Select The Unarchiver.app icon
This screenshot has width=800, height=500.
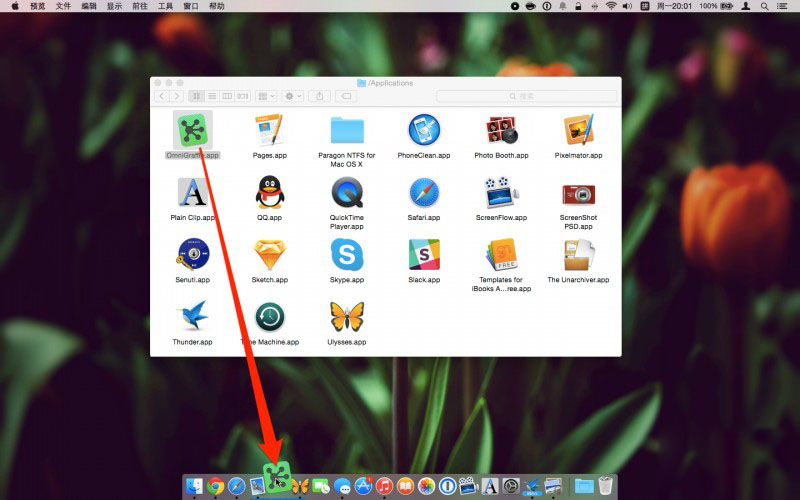tap(579, 255)
